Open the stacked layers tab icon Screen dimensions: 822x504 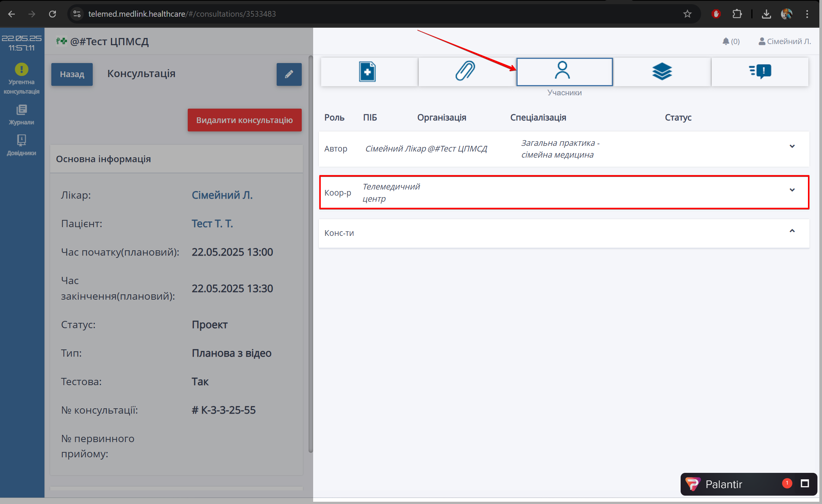point(662,72)
